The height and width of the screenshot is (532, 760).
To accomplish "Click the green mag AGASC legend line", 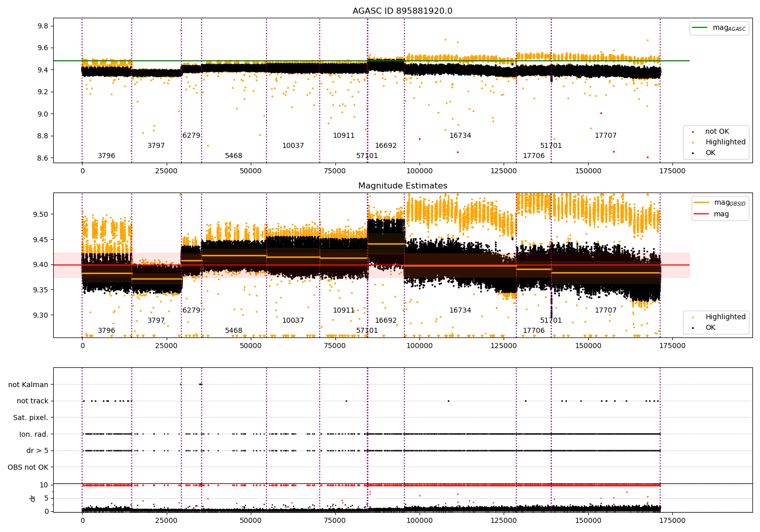I will (701, 28).
